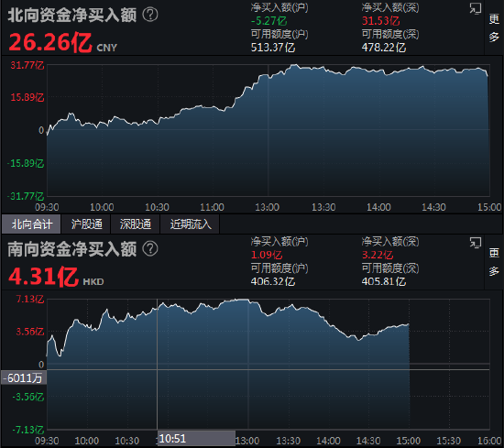Open help icon beside 南向资金净买入额
The height and width of the screenshot is (448, 504).
click(150, 249)
